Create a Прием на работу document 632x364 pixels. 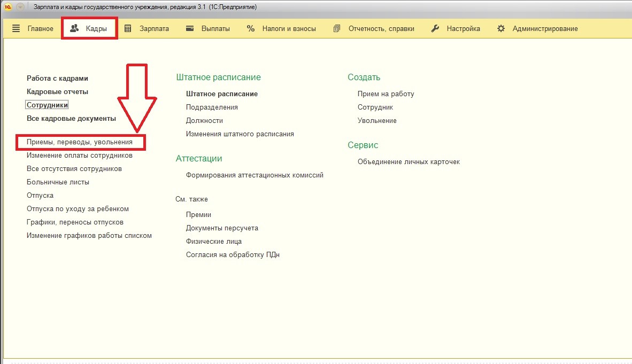tap(386, 94)
